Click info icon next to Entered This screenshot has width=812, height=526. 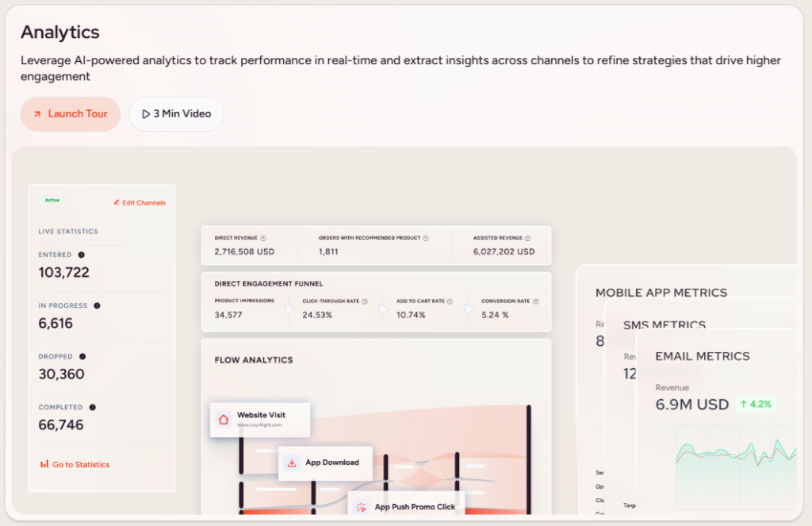coord(82,255)
